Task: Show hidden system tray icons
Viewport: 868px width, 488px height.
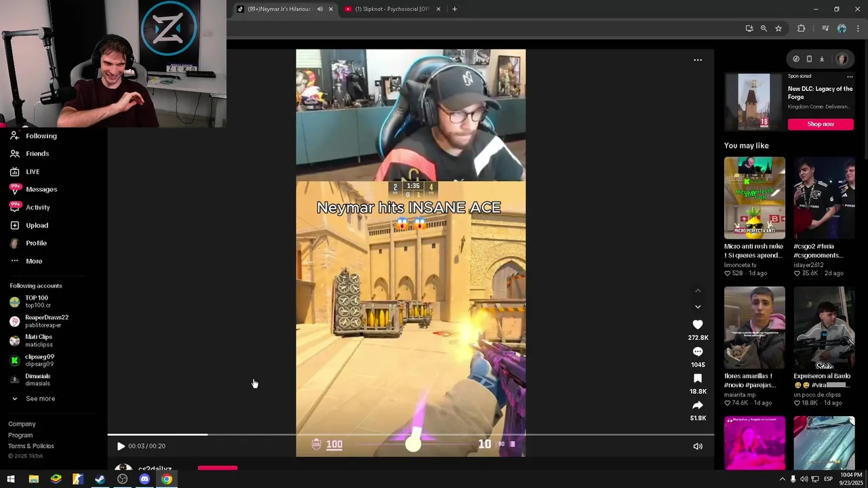Action: (782, 479)
